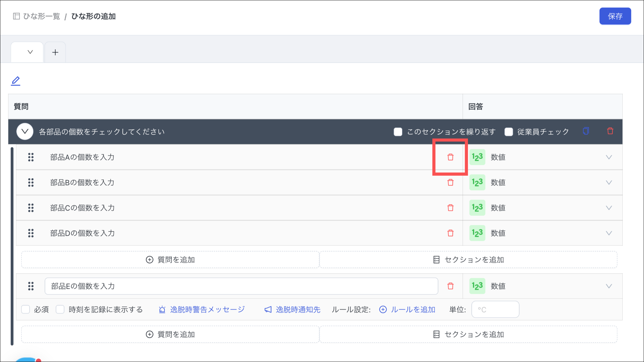This screenshot has height=362, width=644.
Task: Click the 保存 button
Action: [615, 16]
